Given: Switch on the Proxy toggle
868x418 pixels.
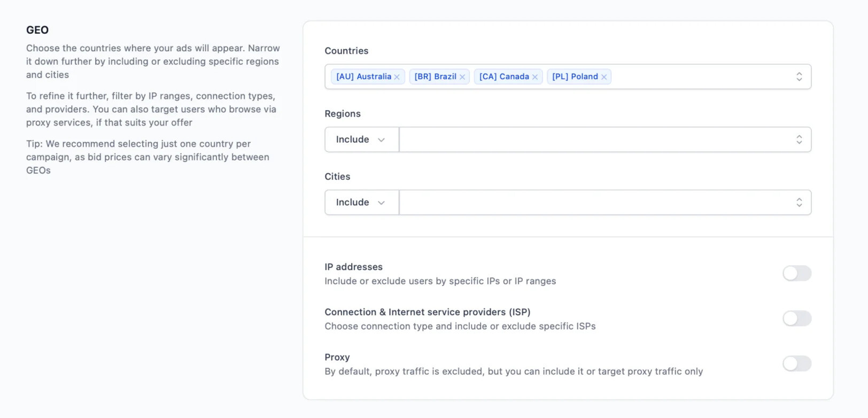Looking at the screenshot, I should point(797,363).
